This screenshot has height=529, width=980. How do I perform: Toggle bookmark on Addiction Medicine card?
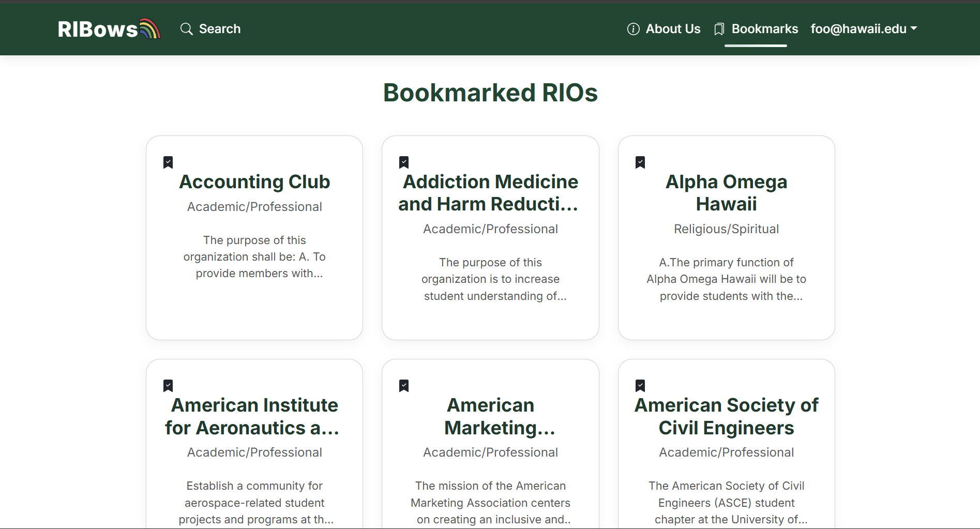point(404,162)
